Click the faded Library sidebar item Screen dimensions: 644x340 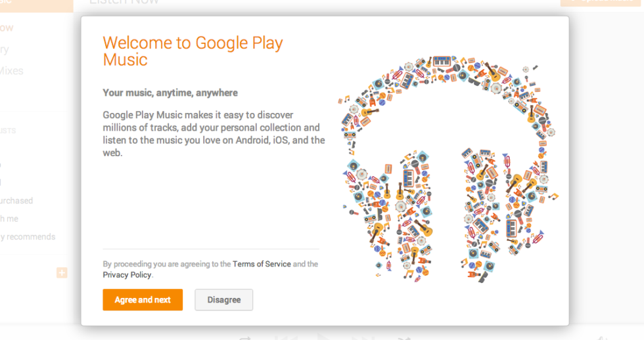point(5,49)
